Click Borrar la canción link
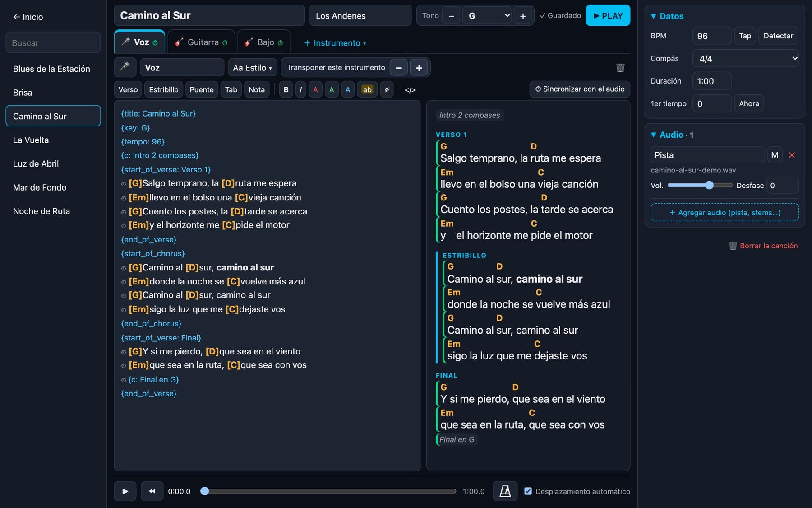This screenshot has width=812, height=508. pos(763,246)
